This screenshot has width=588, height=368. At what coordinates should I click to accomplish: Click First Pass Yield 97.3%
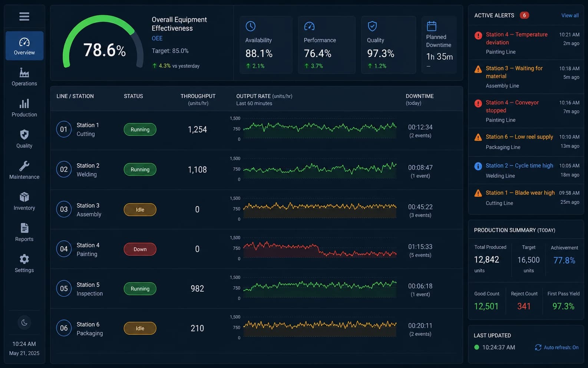563,306
